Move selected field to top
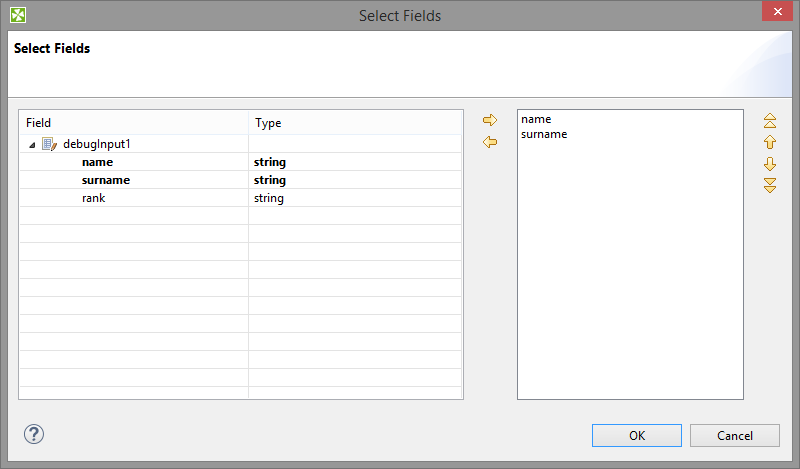 click(770, 121)
